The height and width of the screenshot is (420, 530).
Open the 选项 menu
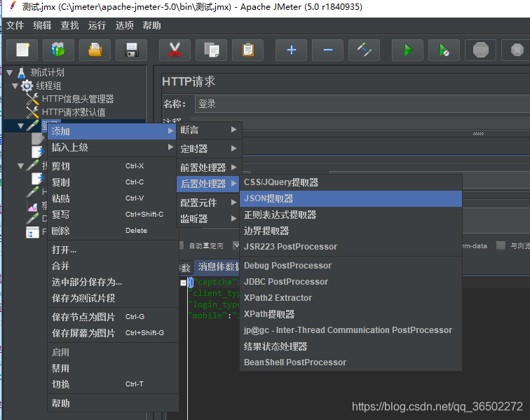[124, 25]
